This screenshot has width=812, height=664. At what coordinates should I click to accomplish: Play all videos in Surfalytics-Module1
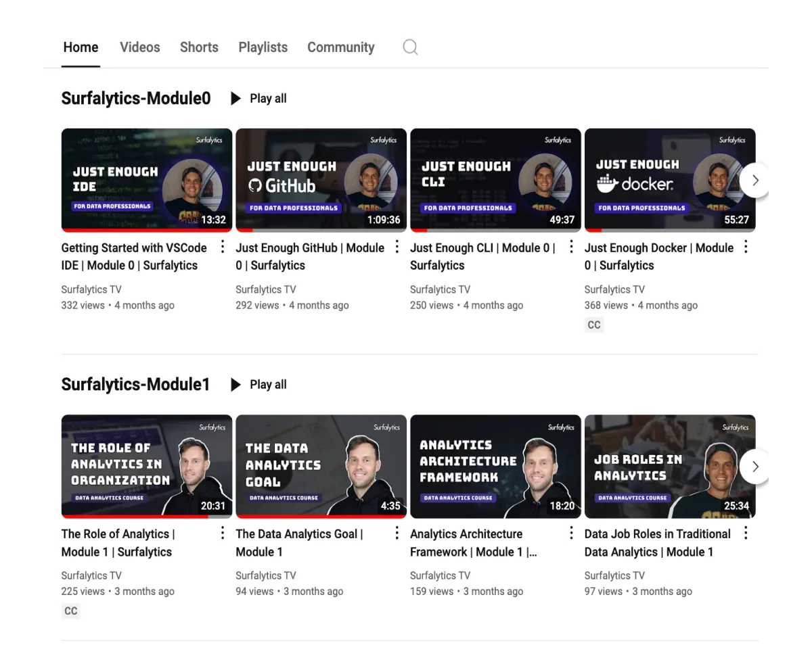pyautogui.click(x=258, y=385)
